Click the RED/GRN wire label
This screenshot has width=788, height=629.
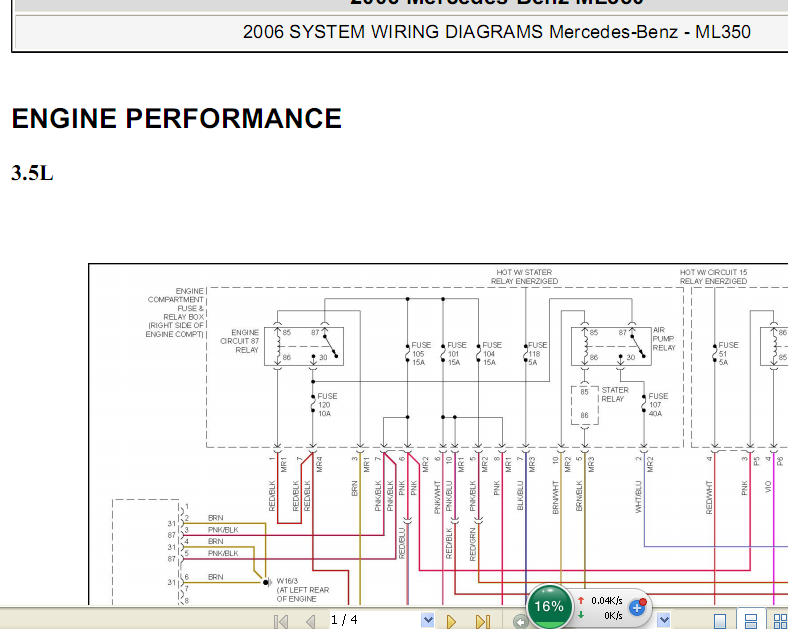click(x=472, y=544)
